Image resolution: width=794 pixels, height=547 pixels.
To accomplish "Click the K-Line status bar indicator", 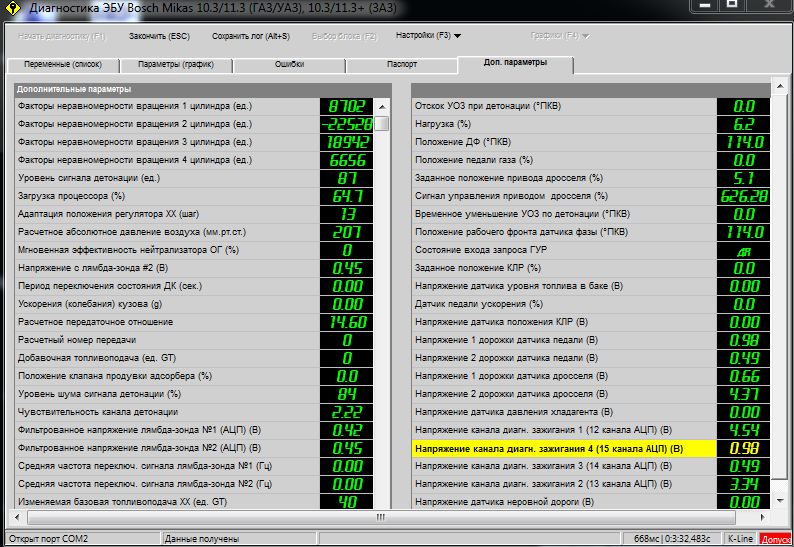I will coord(740,539).
